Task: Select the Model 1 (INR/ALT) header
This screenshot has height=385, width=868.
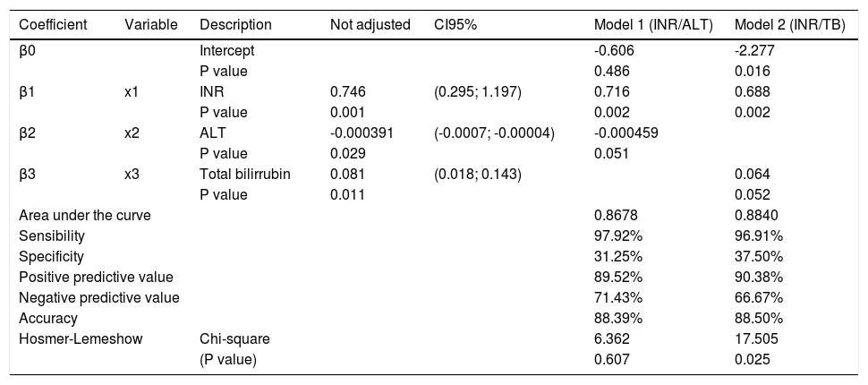Action: pyautogui.click(x=653, y=24)
